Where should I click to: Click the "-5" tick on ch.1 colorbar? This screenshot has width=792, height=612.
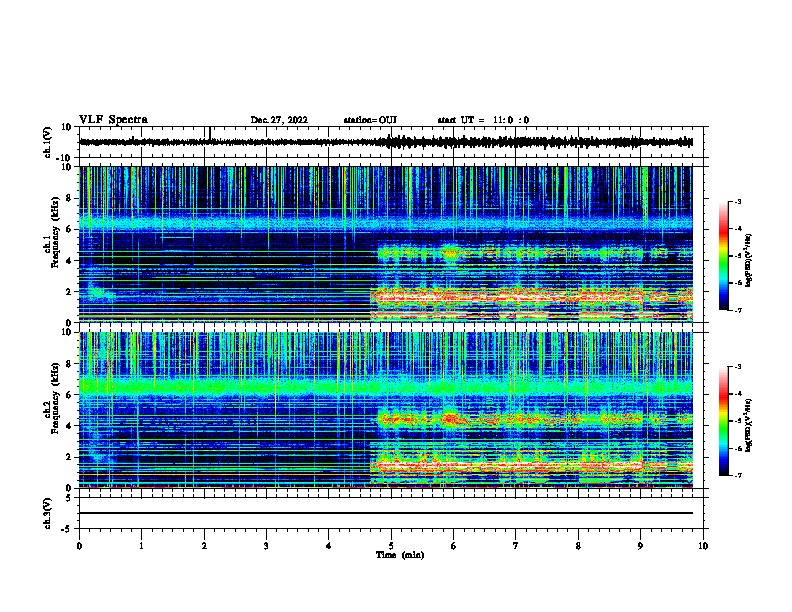737,256
